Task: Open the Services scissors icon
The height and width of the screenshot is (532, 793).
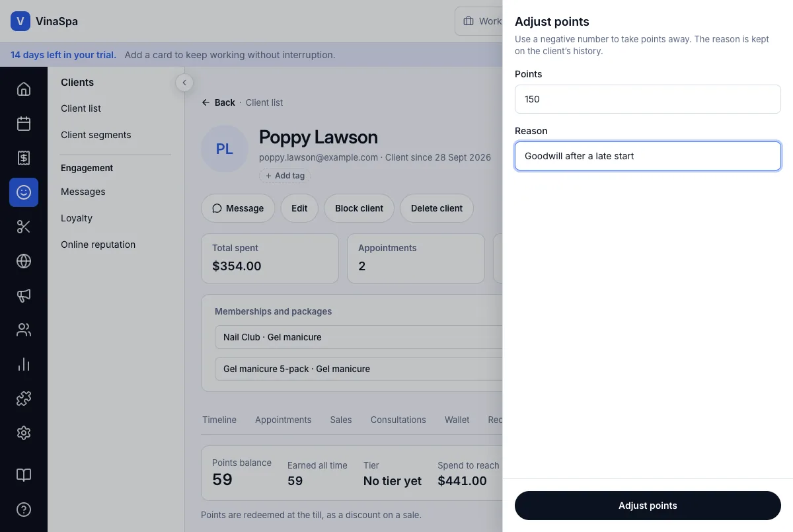Action: tap(24, 227)
